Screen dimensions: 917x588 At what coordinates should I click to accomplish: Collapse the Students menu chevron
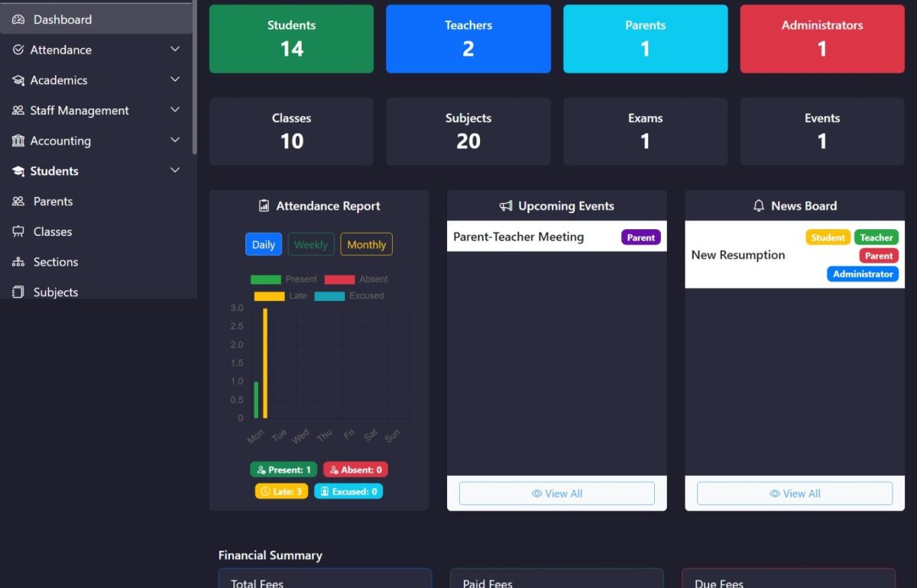(175, 171)
